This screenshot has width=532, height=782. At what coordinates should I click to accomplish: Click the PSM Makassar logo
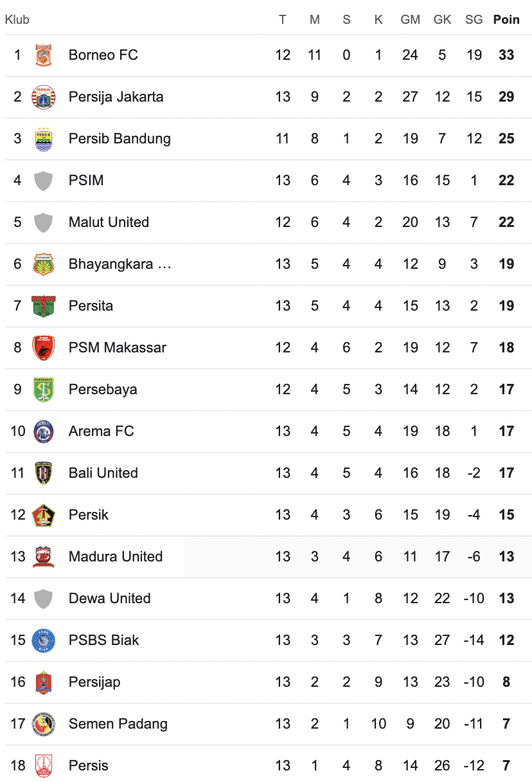tap(44, 348)
